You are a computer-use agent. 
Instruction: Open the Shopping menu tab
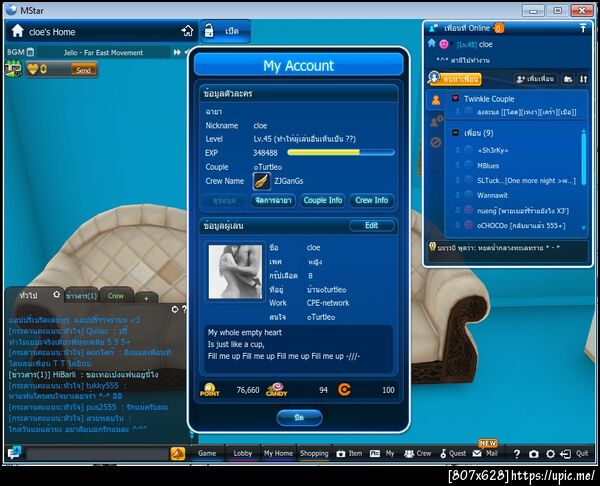click(314, 453)
